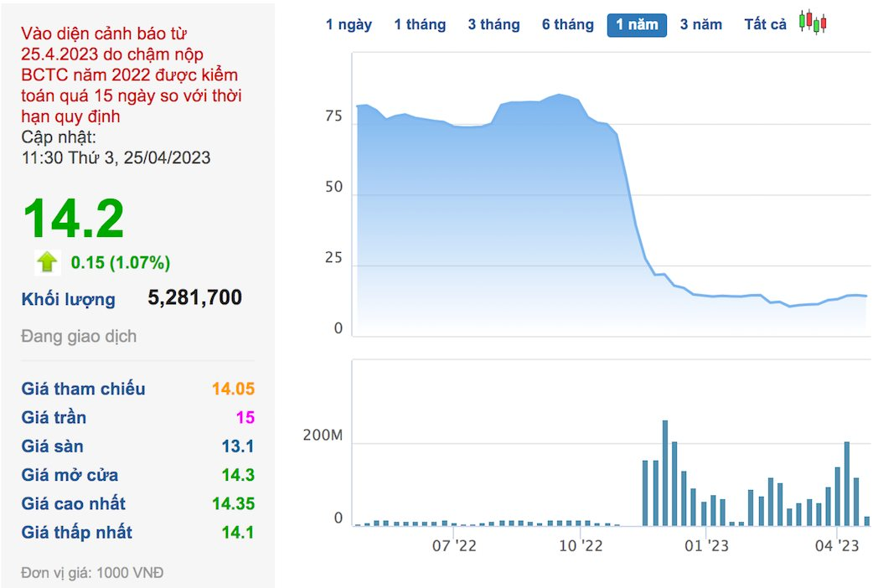Click the floor price value 13.1
Image resolution: width=878 pixels, height=588 pixels.
click(238, 446)
